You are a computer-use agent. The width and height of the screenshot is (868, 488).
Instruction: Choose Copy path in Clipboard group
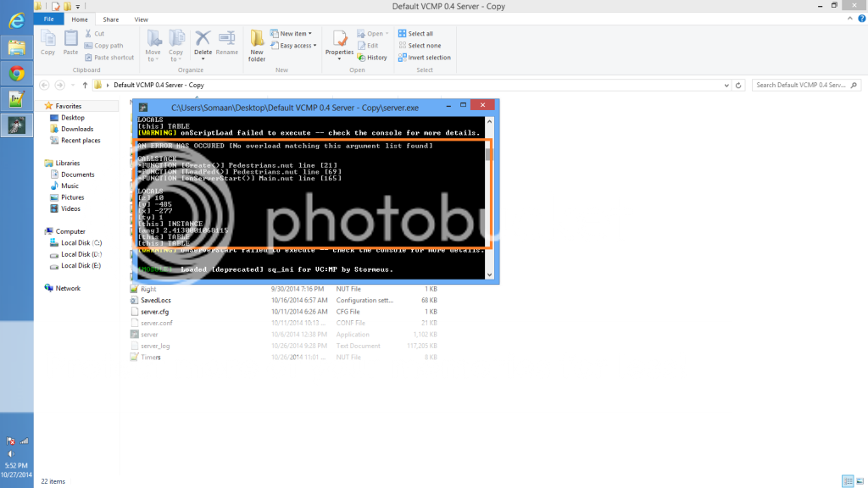click(104, 46)
